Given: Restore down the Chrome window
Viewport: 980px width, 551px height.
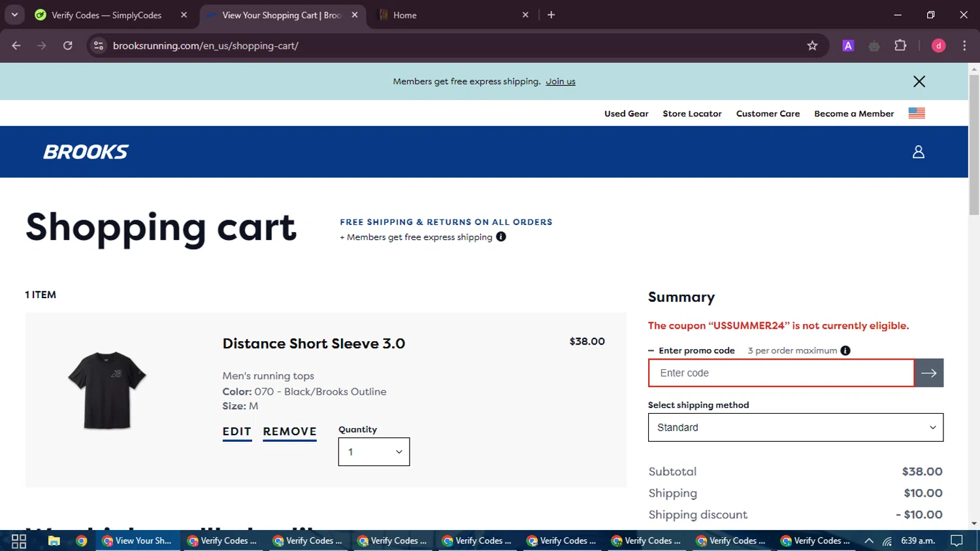Looking at the screenshot, I should coord(931,14).
